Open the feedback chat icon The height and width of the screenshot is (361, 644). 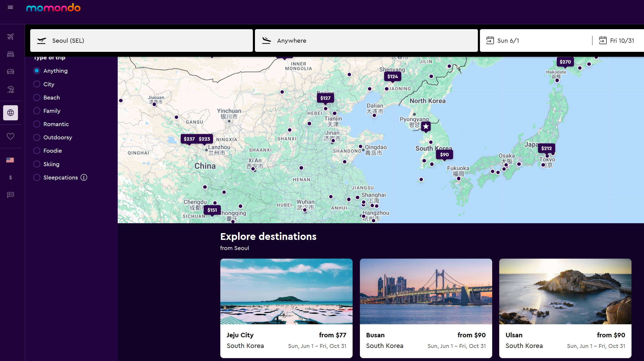(x=10, y=195)
